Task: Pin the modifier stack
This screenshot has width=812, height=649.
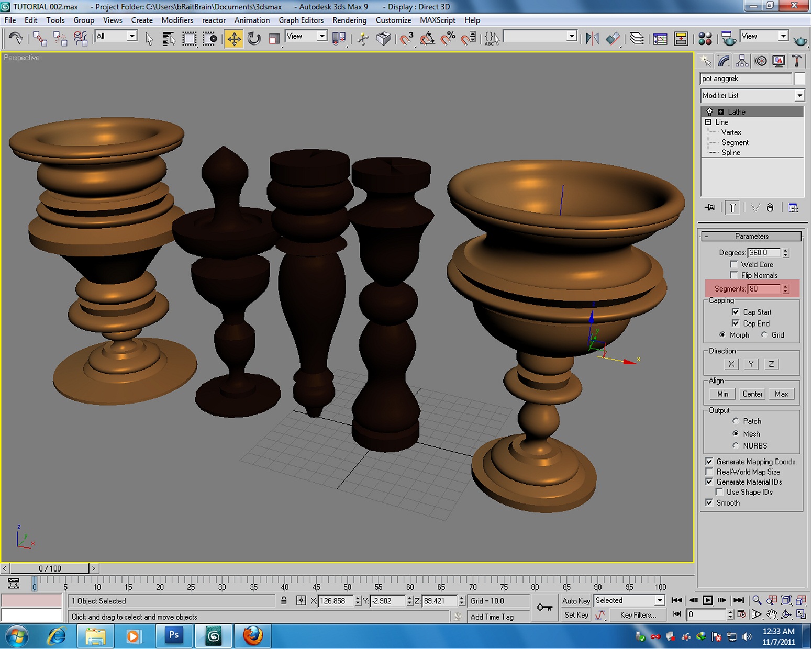Action: [x=710, y=207]
